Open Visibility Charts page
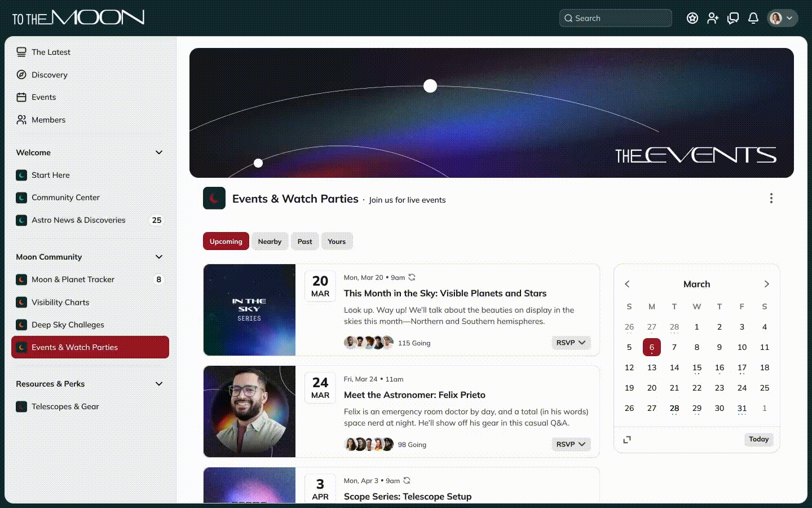This screenshot has width=812, height=508. [90, 302]
